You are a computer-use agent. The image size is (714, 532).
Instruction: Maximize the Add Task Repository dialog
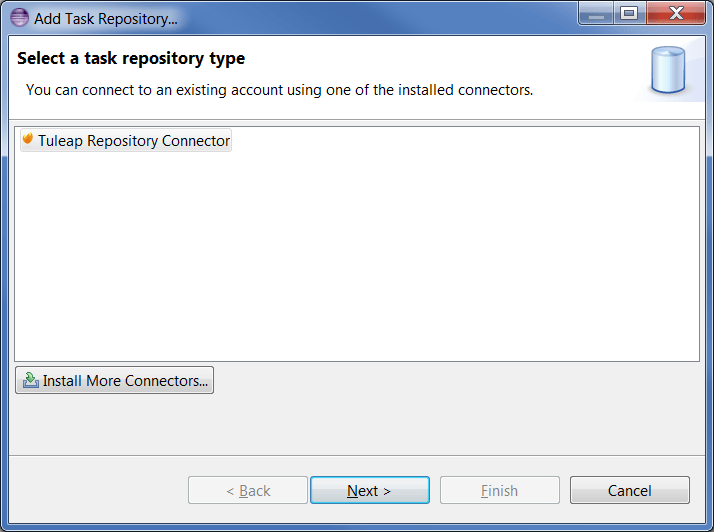tap(628, 15)
